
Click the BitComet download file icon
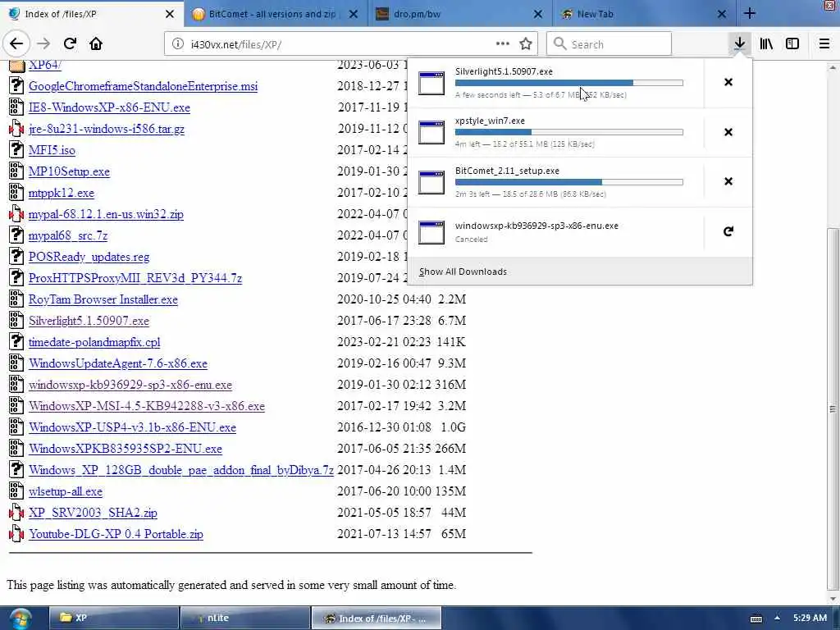(431, 182)
